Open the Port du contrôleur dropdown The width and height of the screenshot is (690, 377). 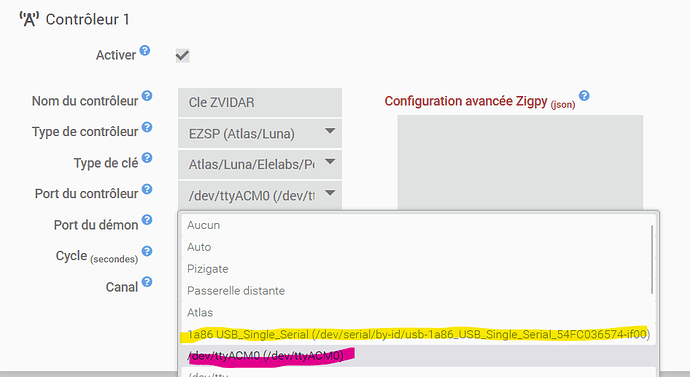coord(260,195)
